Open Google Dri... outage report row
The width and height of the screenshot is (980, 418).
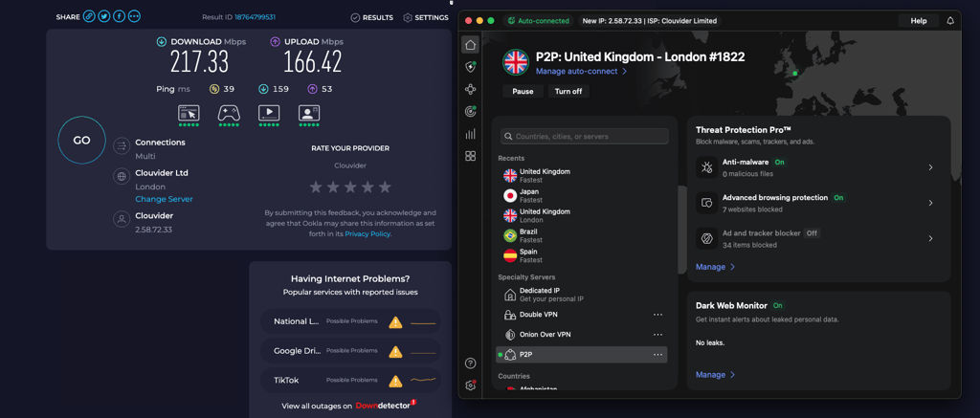tap(350, 351)
